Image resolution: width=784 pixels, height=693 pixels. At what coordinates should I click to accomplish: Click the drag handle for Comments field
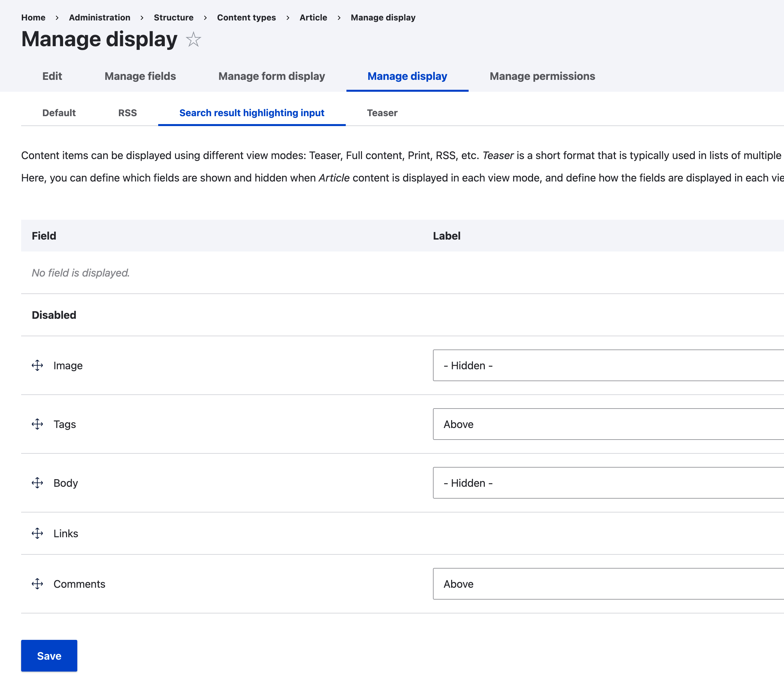coord(37,584)
